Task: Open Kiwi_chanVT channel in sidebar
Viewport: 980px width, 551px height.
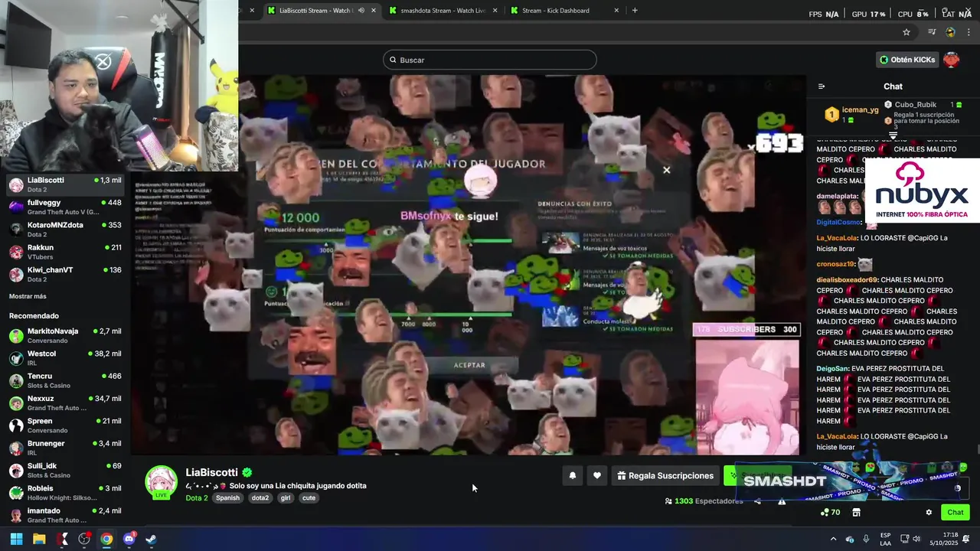Action: click(x=65, y=274)
